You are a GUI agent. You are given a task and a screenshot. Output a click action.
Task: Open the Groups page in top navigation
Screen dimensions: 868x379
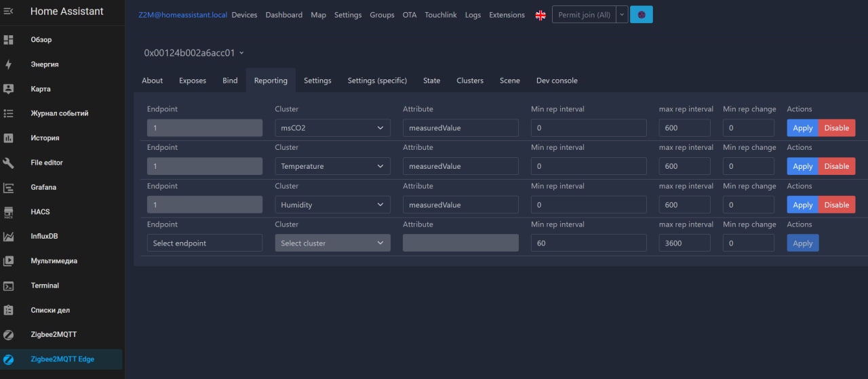coord(382,15)
